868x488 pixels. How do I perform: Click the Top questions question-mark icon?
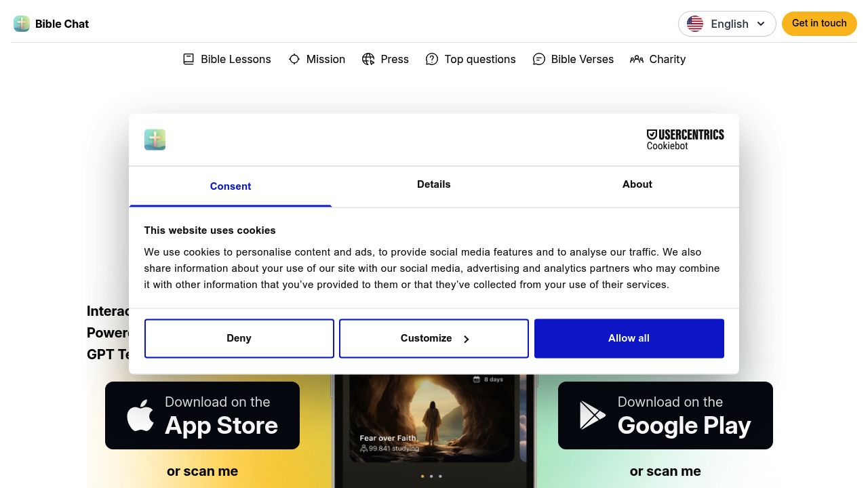click(x=432, y=59)
